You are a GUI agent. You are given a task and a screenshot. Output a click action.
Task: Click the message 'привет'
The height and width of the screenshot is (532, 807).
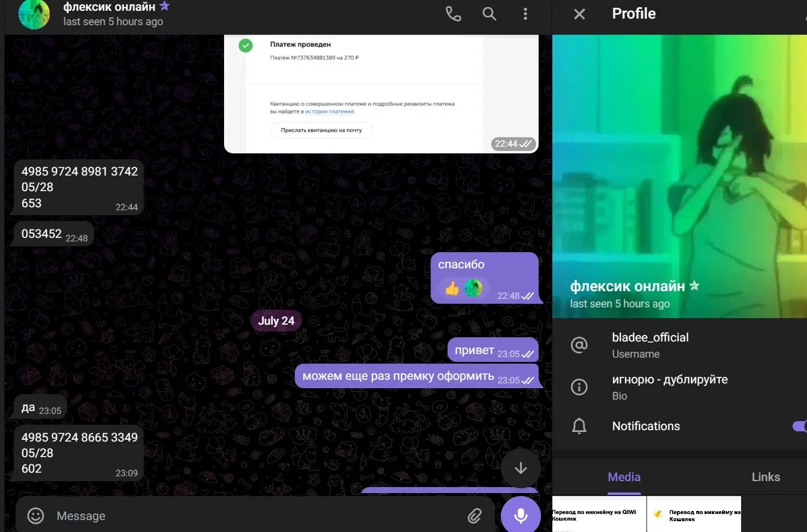[492, 350]
